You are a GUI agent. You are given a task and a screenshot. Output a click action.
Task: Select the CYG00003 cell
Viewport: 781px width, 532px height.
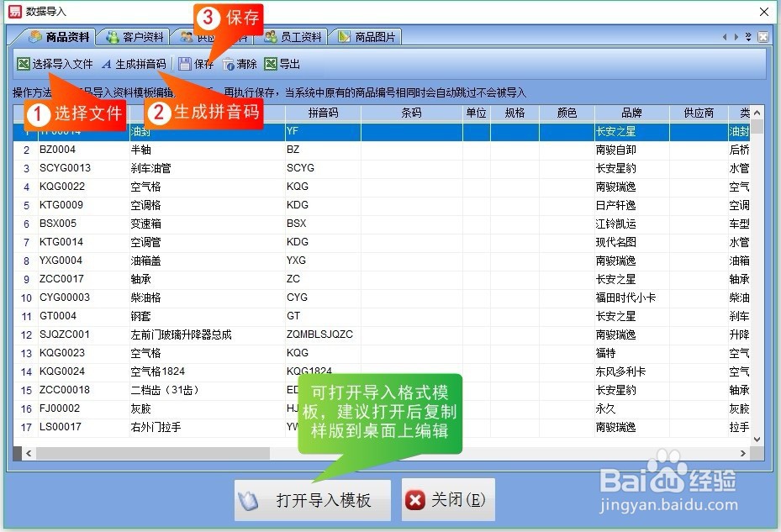tap(83, 297)
